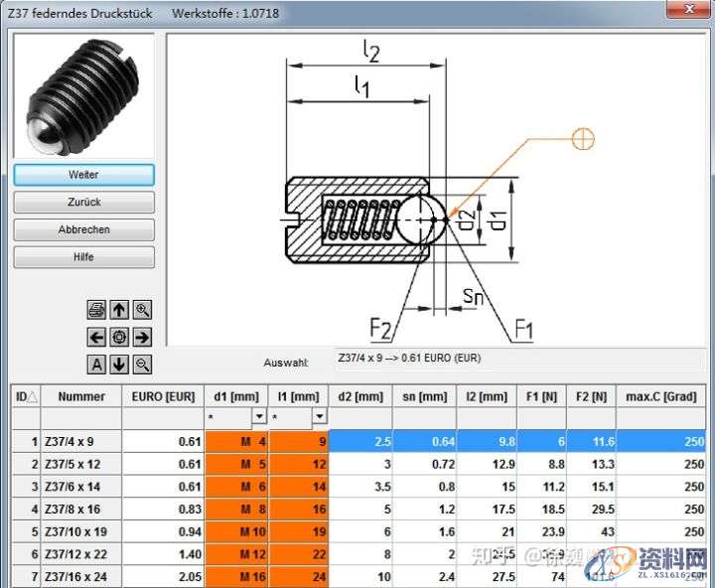Click the 'A' text icon

tap(96, 365)
